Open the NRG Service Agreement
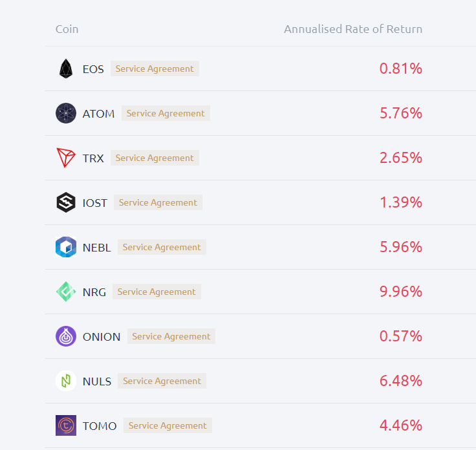This screenshot has width=476, height=450. [x=157, y=292]
